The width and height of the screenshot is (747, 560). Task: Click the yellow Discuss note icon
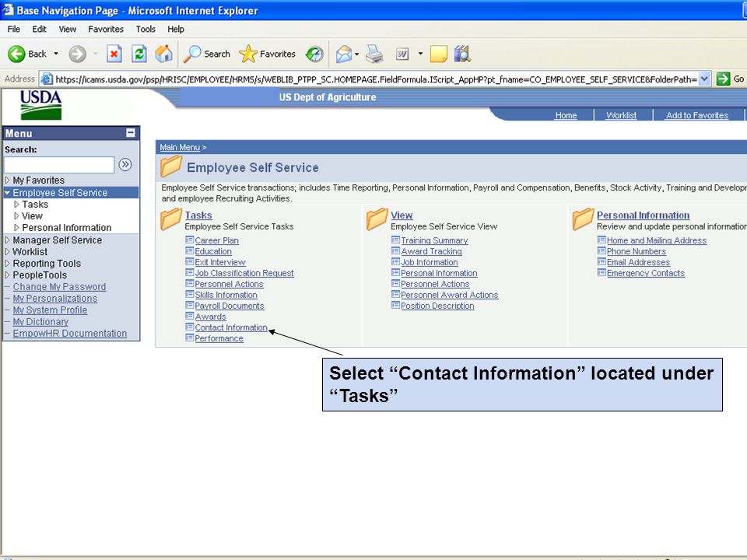(438, 54)
